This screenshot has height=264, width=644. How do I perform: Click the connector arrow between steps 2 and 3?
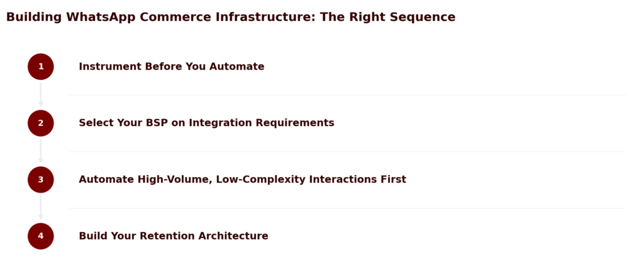pos(41,151)
